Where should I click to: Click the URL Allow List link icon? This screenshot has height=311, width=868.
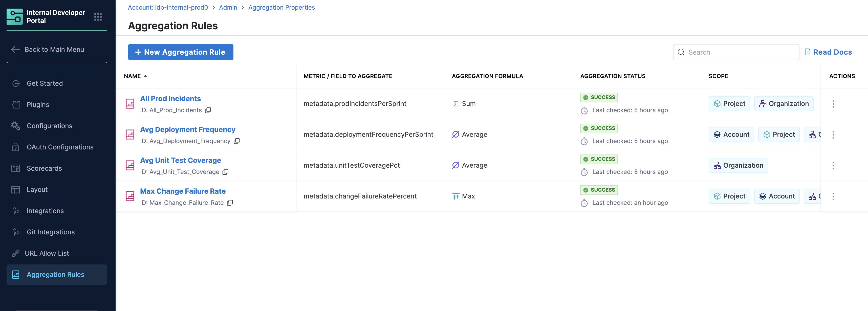[15, 253]
